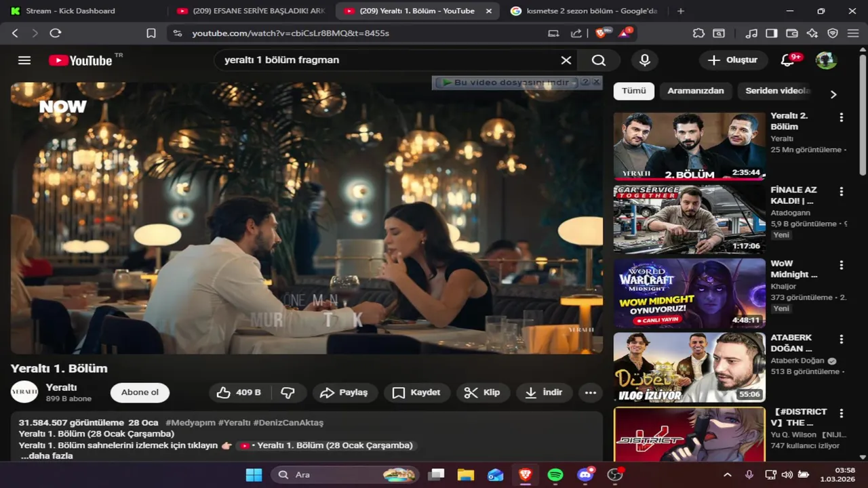This screenshot has width=868, height=488.
Task: Open help on download overlay bar
Action: pyautogui.click(x=585, y=82)
